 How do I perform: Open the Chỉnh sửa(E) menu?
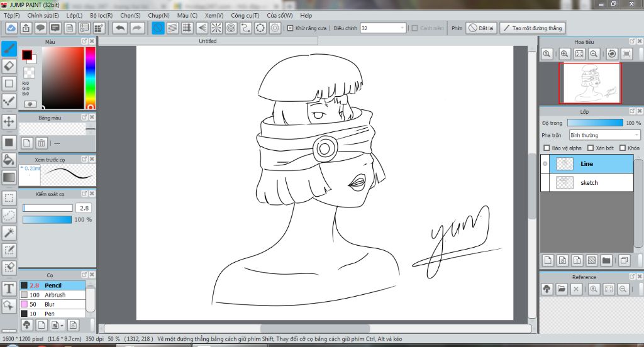click(43, 15)
